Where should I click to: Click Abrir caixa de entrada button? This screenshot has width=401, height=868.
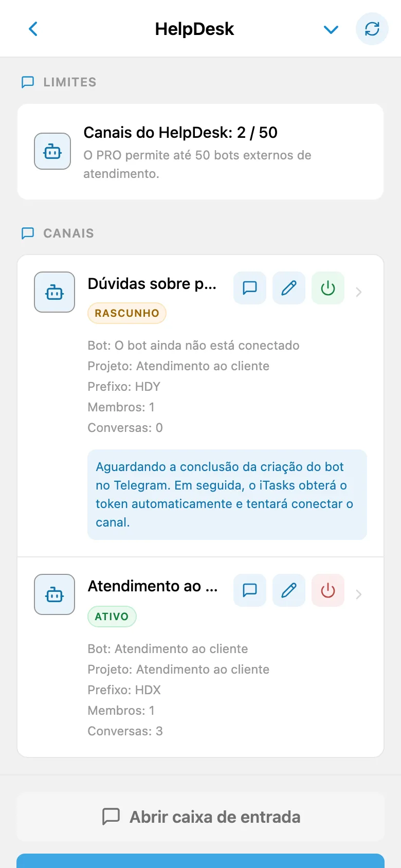coord(200,817)
